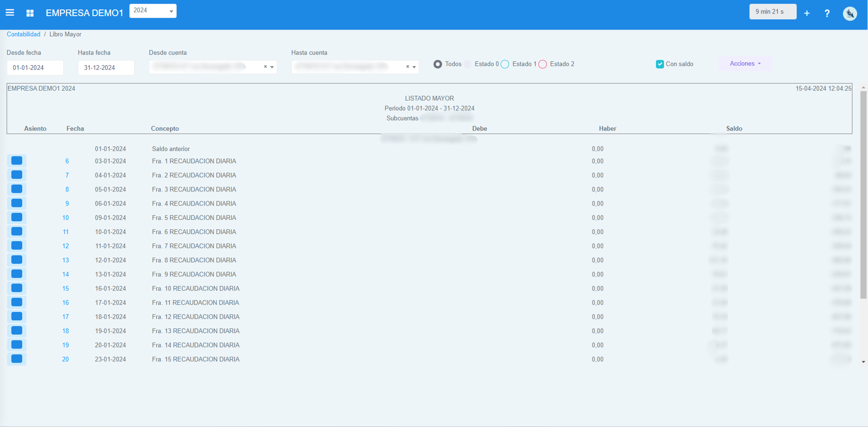The width and height of the screenshot is (868, 427).
Task: Open asiento number 15 link
Action: click(66, 288)
